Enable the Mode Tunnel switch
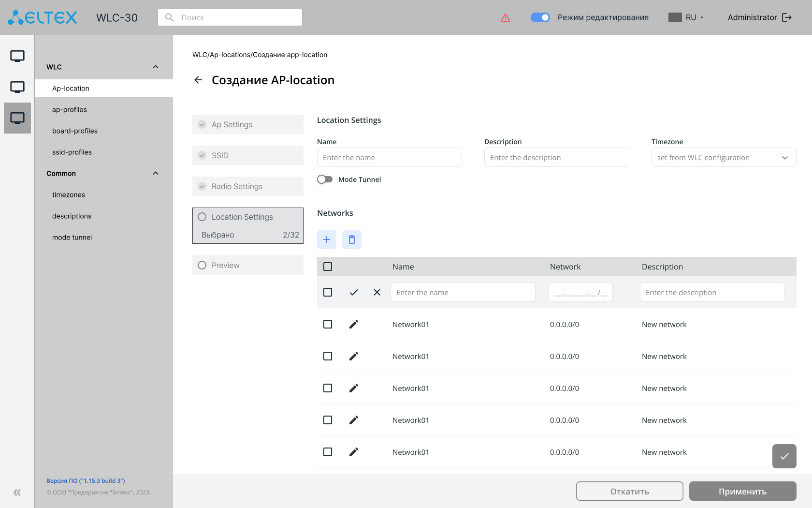Viewport: 812px width, 508px height. (x=325, y=179)
